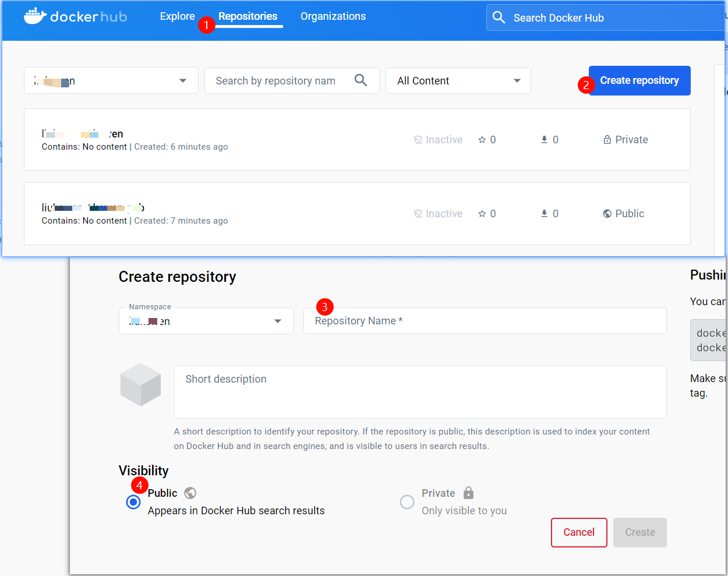Click the download icon in the Private repository row
The height and width of the screenshot is (576, 728).
544,140
